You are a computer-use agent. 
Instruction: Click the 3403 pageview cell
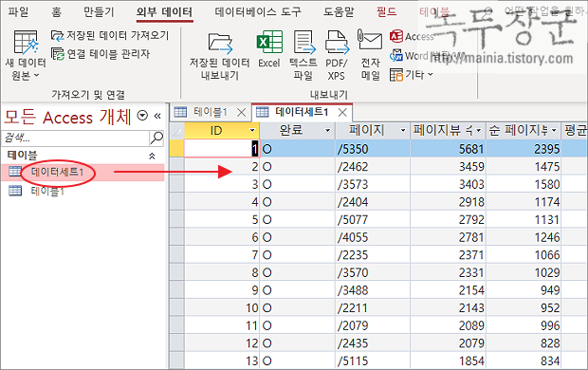(448, 184)
